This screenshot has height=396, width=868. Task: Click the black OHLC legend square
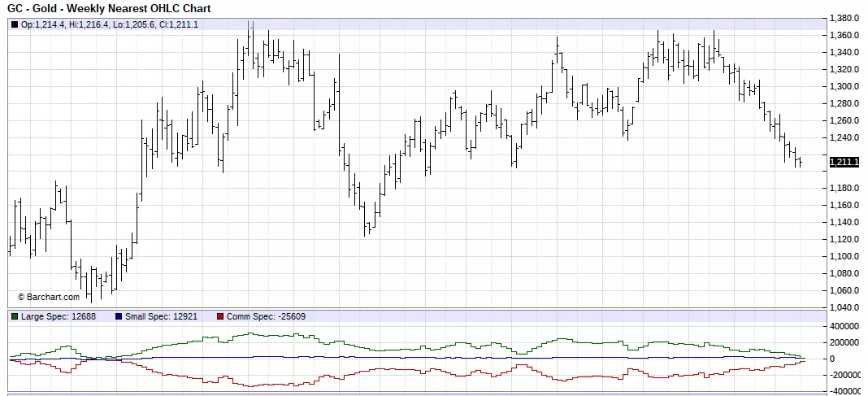[x=15, y=24]
